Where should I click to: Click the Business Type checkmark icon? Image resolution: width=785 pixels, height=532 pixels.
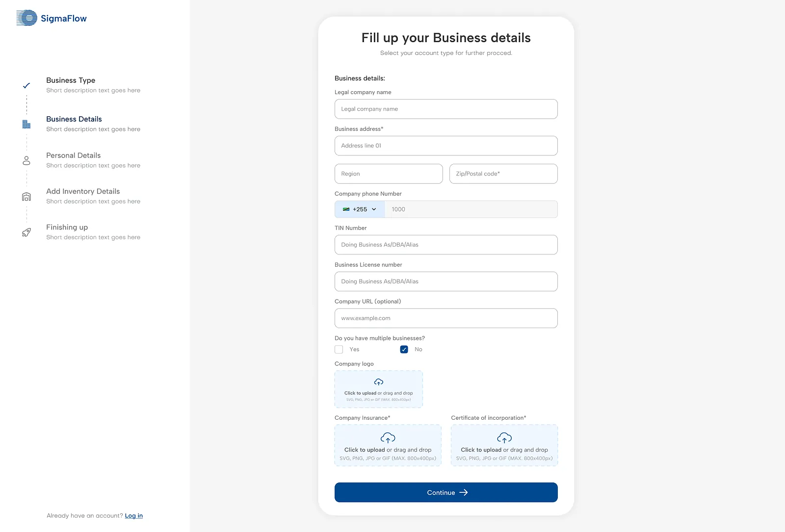point(26,85)
